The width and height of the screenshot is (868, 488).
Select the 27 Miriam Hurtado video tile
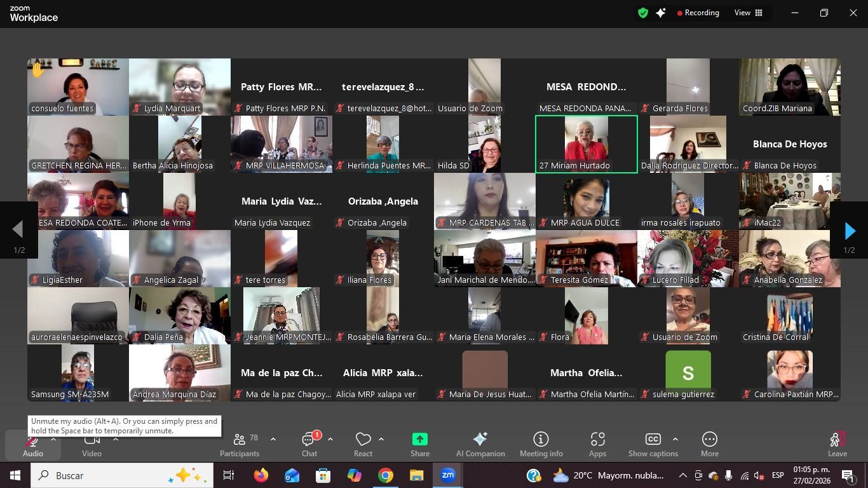coord(587,144)
